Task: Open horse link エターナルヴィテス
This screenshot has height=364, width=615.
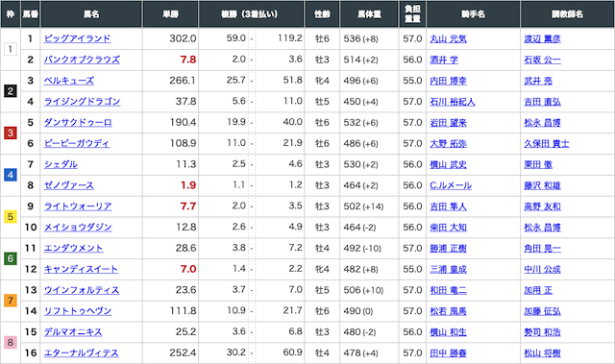Action: tap(81, 353)
